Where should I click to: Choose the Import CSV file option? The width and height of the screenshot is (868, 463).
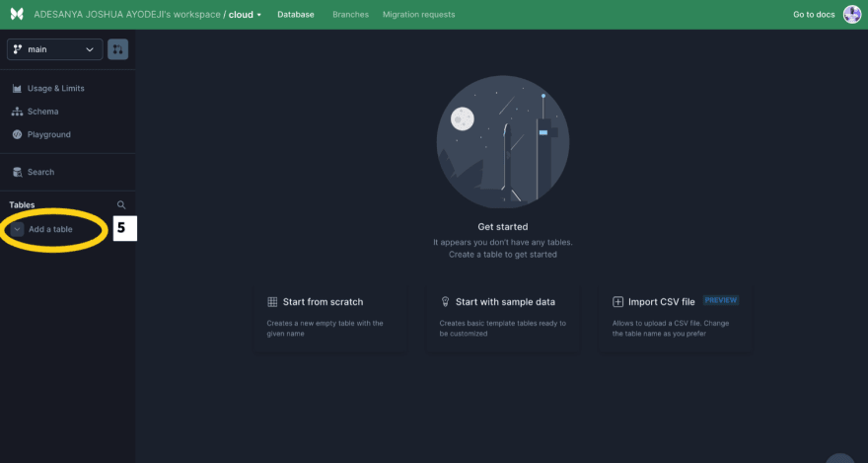[x=675, y=316]
